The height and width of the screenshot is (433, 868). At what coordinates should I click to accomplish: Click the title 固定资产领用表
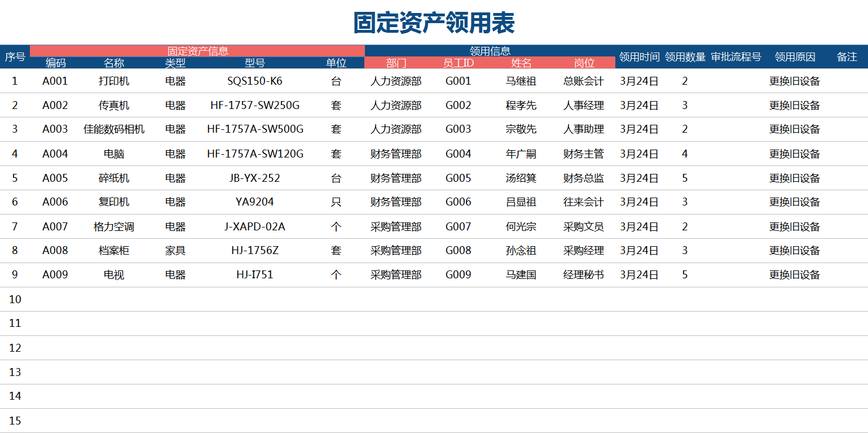coord(434,23)
